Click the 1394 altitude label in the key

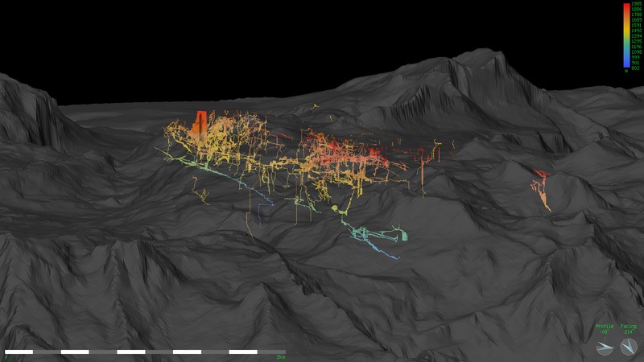[x=636, y=36]
